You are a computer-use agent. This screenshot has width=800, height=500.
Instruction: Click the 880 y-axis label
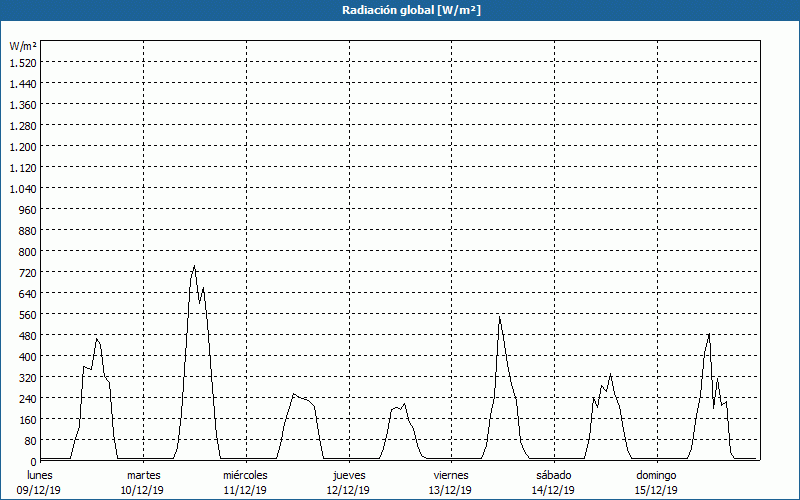[x=28, y=231]
